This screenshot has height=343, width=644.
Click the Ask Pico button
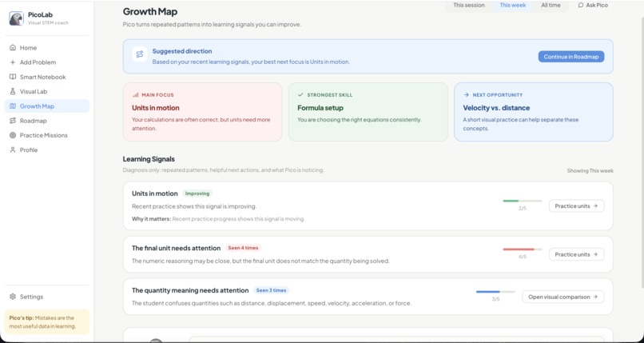click(593, 6)
